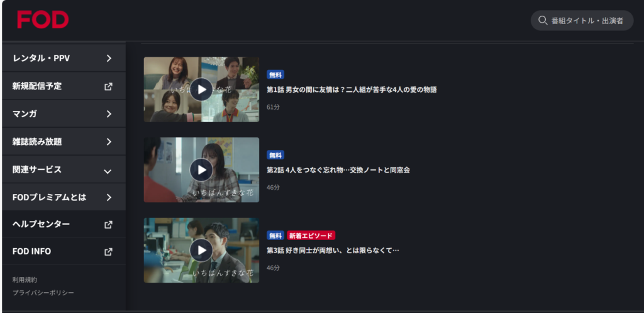Click the search field 番組タイトル・出演者
Screen dimensions: 644x313
582,20
